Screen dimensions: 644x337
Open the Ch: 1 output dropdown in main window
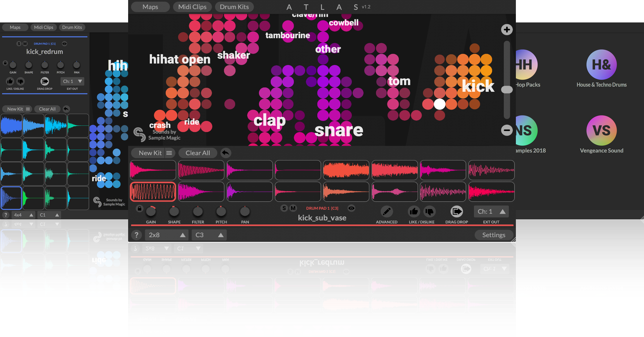click(x=491, y=211)
